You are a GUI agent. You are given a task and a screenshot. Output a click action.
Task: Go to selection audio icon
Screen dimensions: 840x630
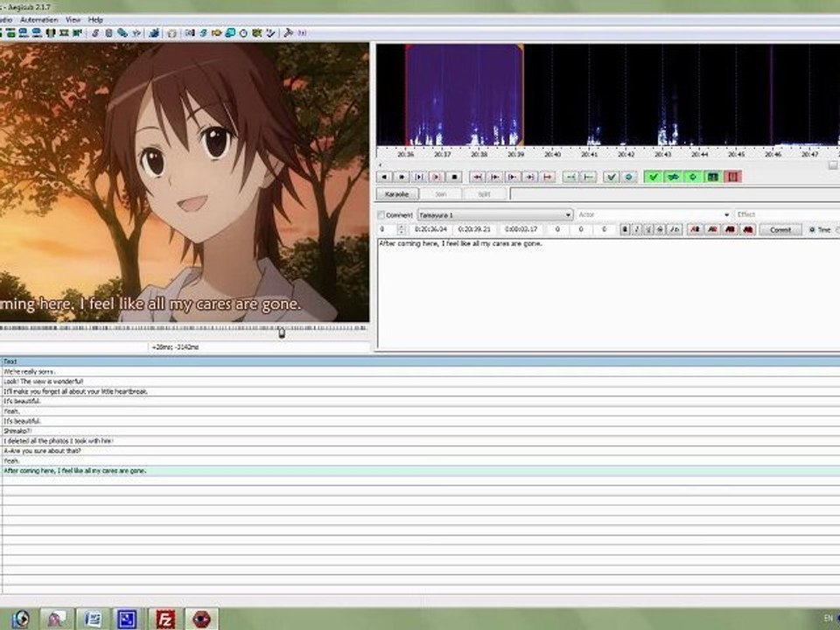coord(629,177)
